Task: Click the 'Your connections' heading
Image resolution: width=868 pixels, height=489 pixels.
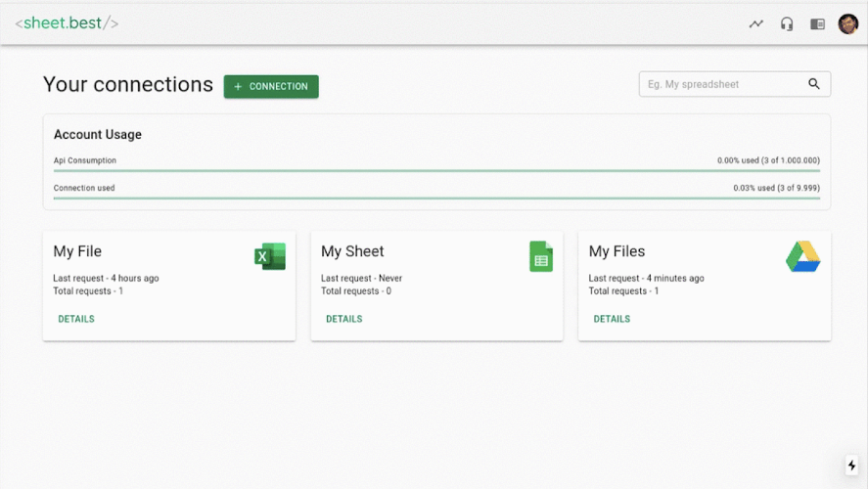Action: pos(128,85)
